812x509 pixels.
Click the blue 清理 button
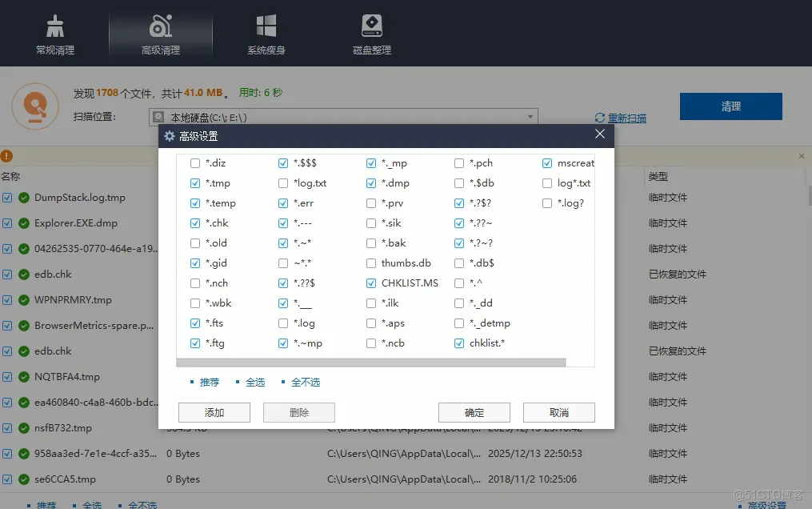tap(730, 106)
